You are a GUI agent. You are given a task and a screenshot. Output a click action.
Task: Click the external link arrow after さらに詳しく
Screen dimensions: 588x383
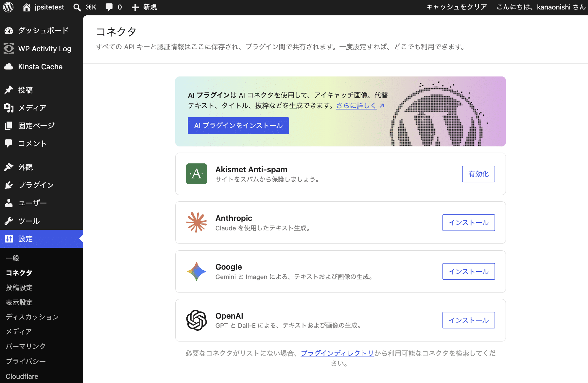point(382,106)
